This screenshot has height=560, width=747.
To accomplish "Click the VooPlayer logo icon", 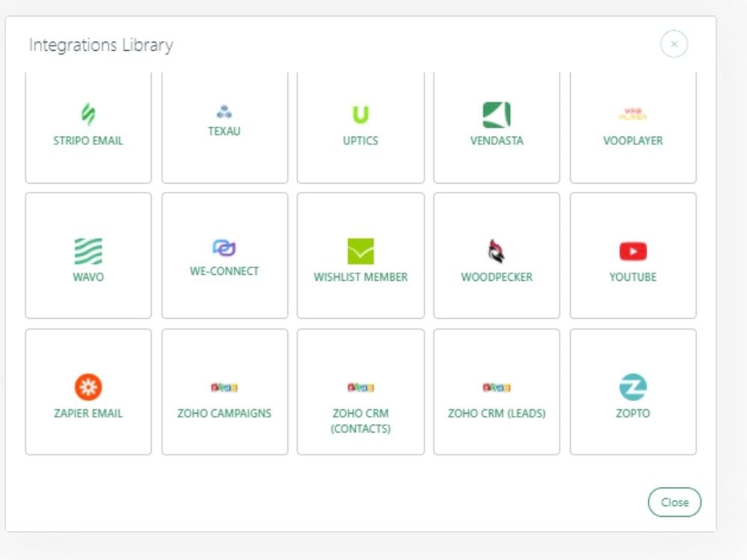I will tap(633, 114).
